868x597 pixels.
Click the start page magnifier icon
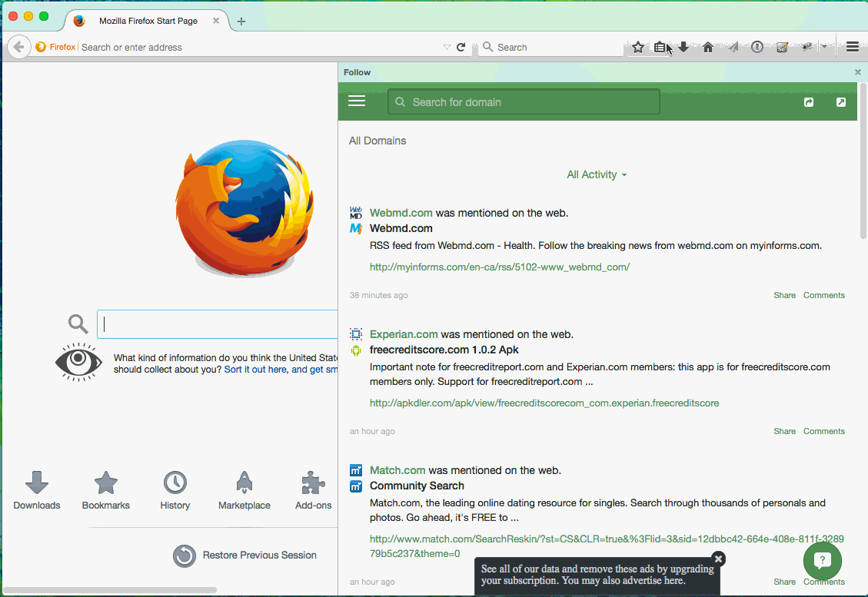78,323
